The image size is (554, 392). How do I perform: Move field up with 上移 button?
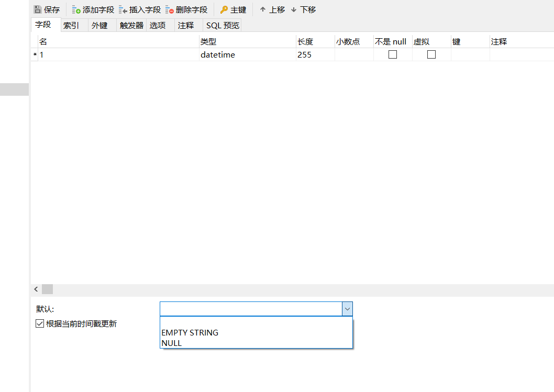point(272,9)
